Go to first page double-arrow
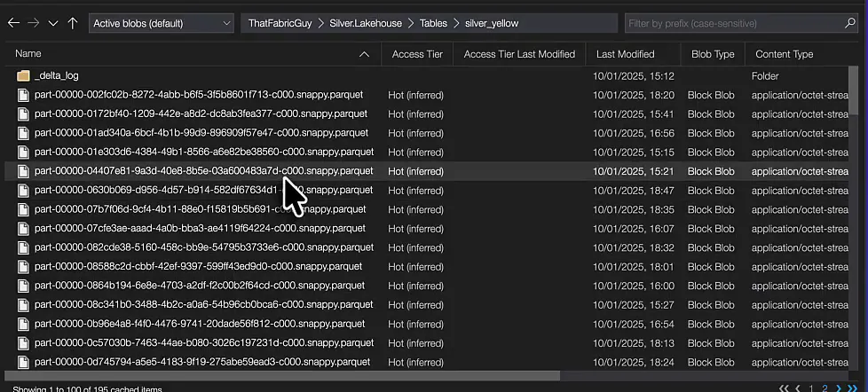868x392 pixels. coord(784,388)
